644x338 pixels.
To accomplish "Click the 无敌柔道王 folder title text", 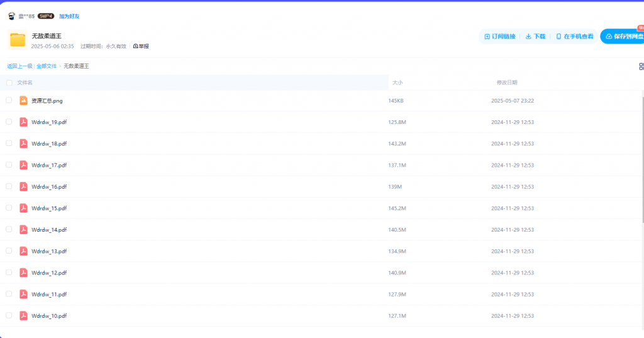I will pyautogui.click(x=47, y=36).
